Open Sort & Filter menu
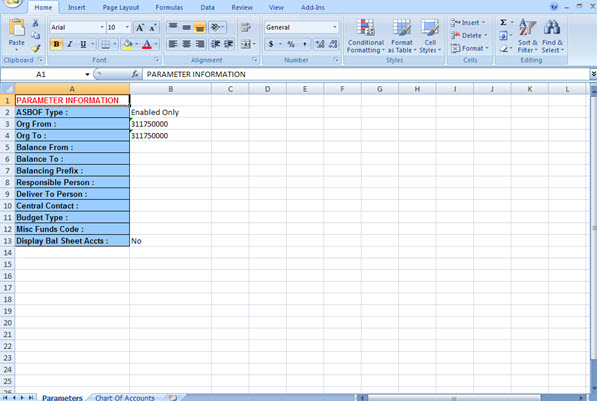Image resolution: width=597 pixels, height=401 pixels. 527,36
